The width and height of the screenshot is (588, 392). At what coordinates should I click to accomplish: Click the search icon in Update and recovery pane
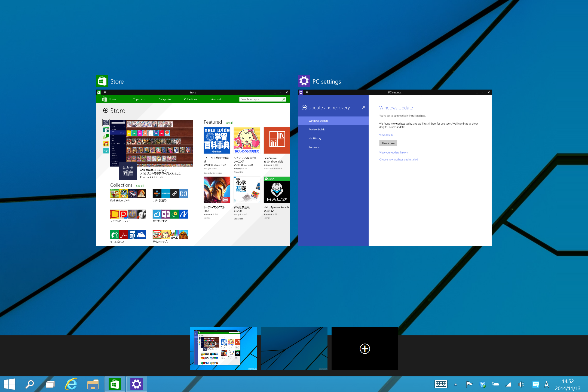(364, 108)
